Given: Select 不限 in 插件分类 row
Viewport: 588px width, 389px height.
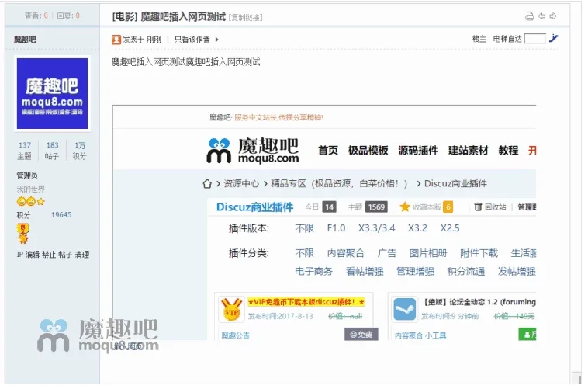Looking at the screenshot, I should 305,253.
